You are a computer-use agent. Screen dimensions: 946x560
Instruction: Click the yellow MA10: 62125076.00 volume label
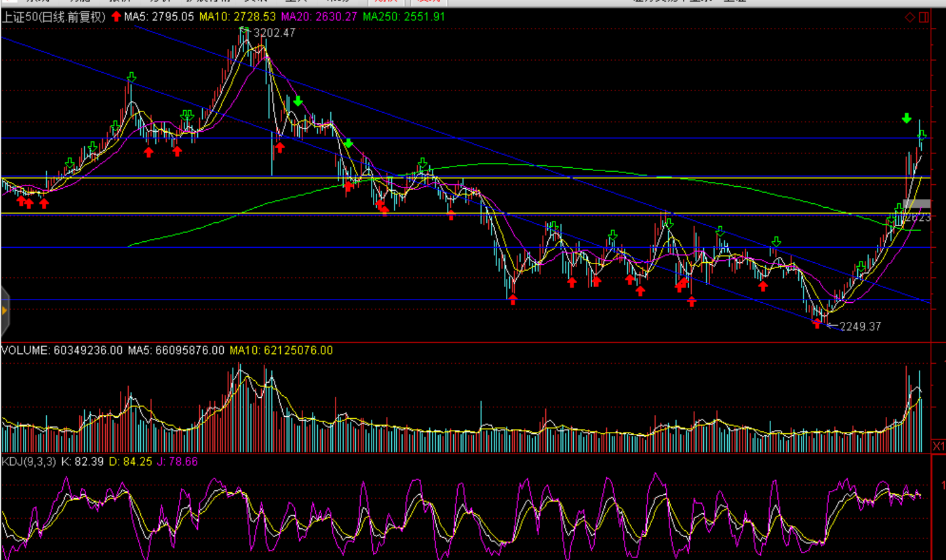point(281,350)
